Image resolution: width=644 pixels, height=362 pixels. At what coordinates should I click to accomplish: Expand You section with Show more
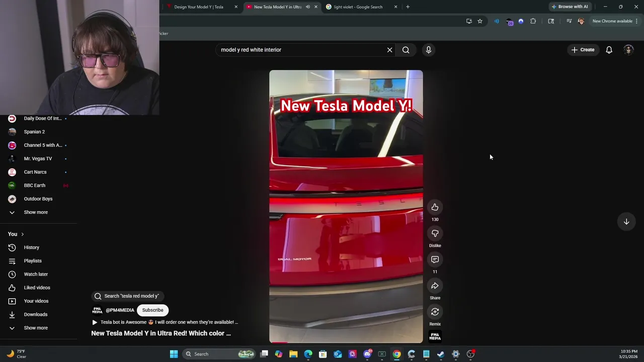click(38, 328)
